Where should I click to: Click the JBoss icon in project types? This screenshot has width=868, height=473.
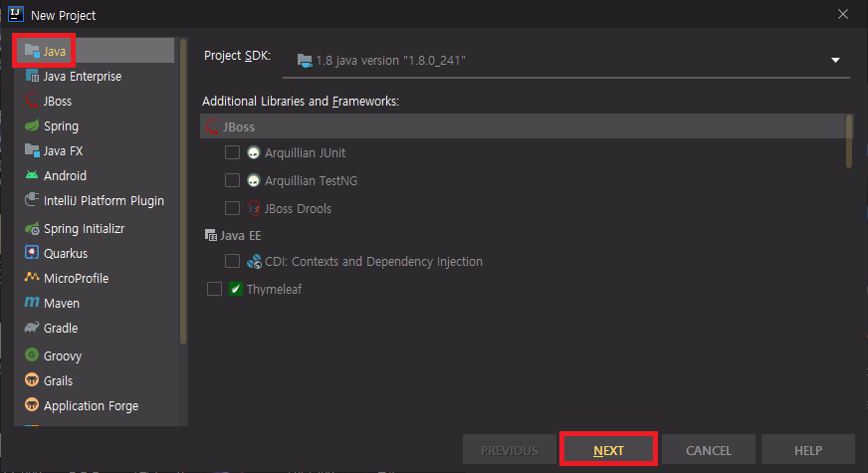(x=32, y=101)
